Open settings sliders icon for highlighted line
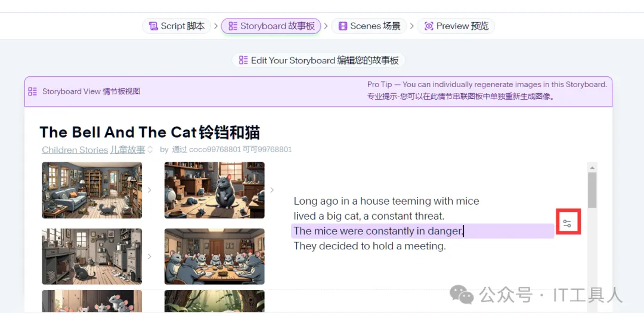 (x=567, y=224)
